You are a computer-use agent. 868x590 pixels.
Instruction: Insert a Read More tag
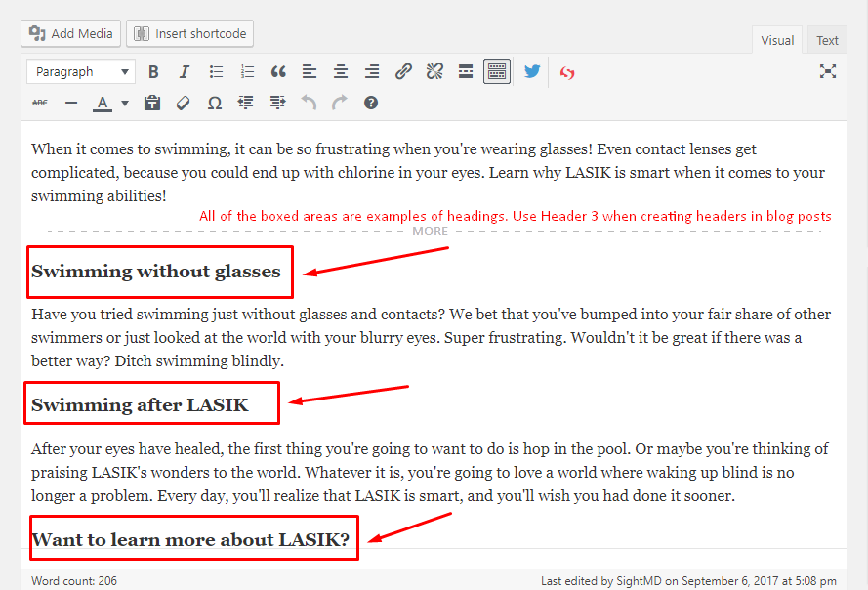point(466,71)
